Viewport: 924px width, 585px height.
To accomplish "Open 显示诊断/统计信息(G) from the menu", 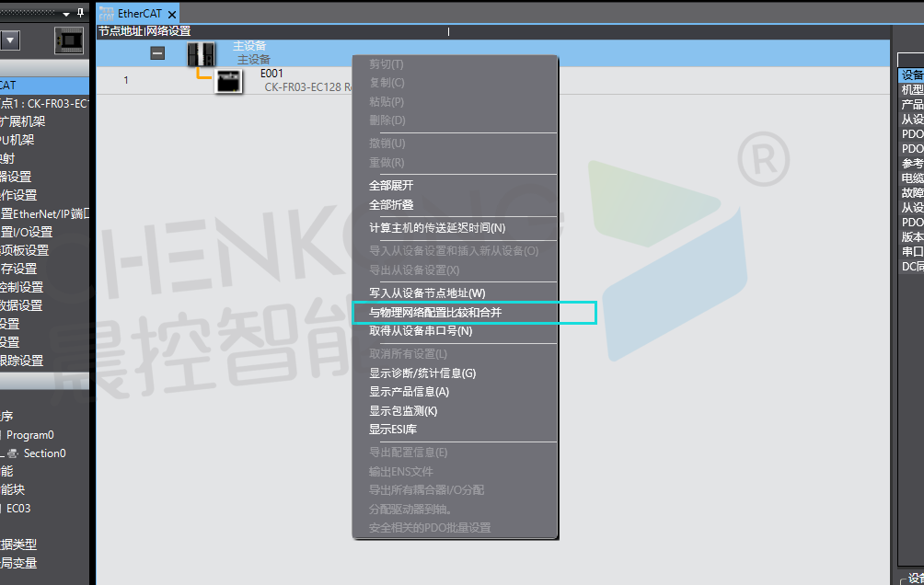I will 422,373.
